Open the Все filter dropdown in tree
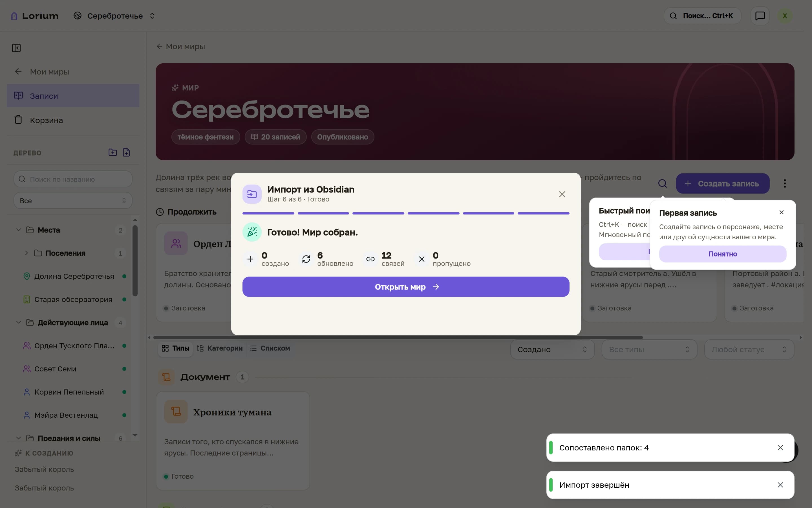Screen dimensions: 812x508 73,201
